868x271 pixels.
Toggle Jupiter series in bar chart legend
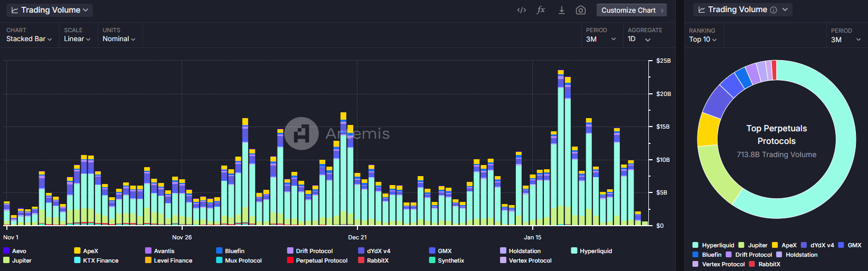(x=22, y=260)
